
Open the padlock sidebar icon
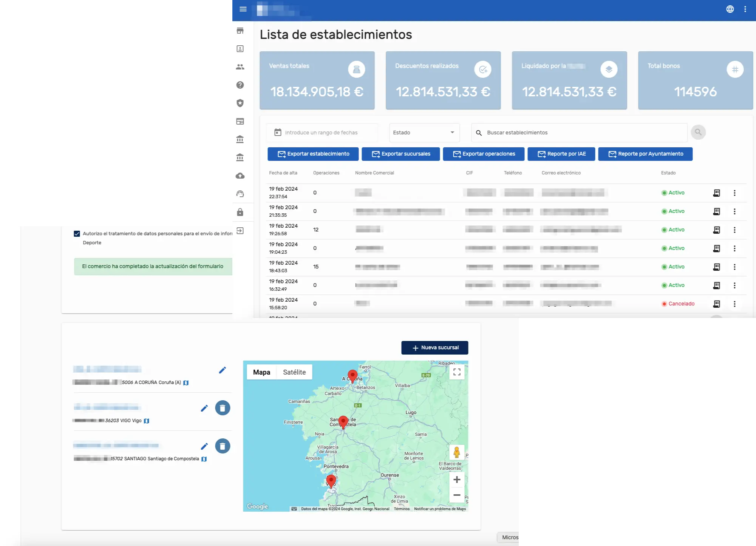pos(240,212)
